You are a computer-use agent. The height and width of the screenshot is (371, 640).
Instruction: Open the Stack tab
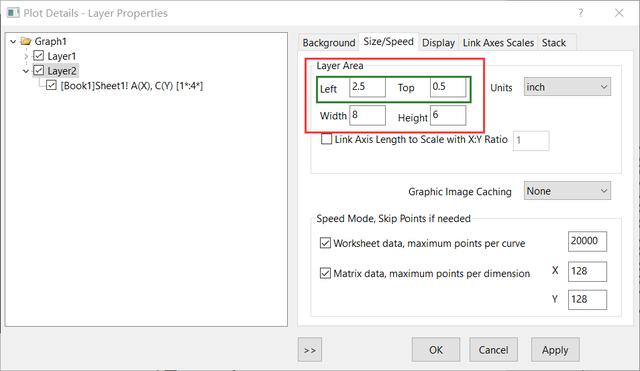coord(554,42)
